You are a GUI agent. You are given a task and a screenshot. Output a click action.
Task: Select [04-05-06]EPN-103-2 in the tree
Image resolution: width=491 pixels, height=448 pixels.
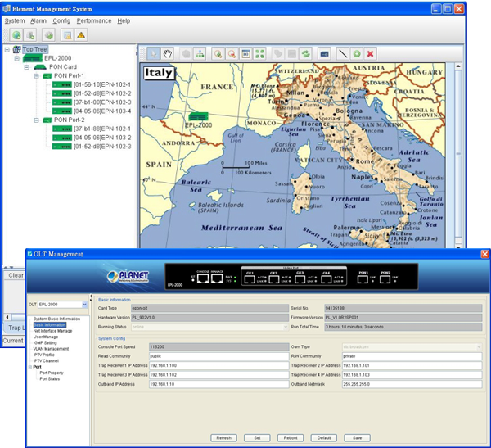pos(102,138)
